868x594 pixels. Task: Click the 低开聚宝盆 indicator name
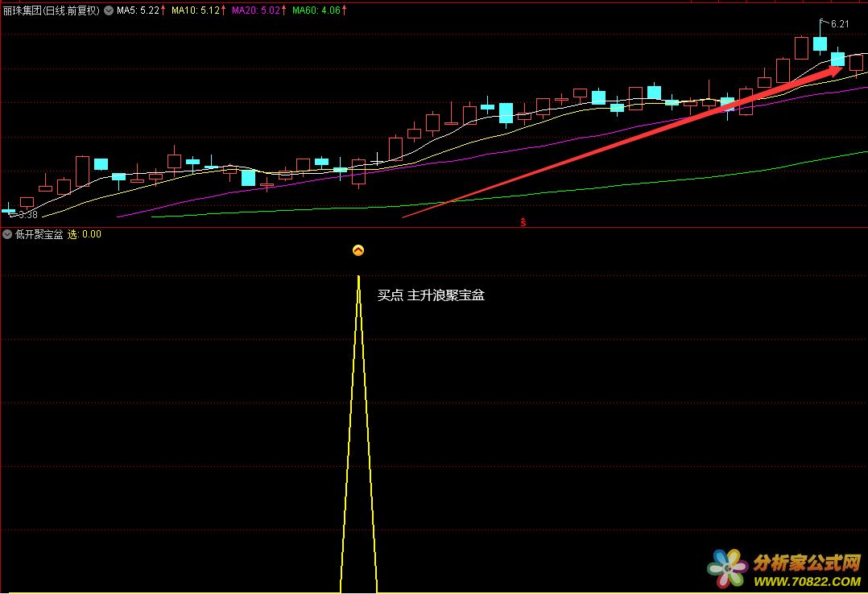point(39,234)
